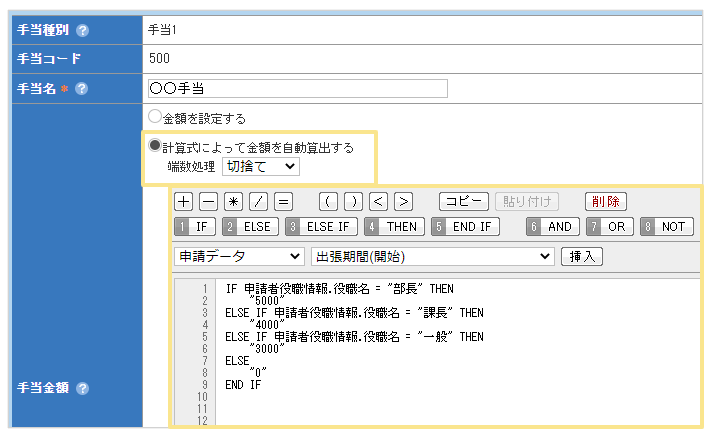This screenshot has width=714, height=446.
Task: Insert the slash divide operator
Action: pos(259,202)
